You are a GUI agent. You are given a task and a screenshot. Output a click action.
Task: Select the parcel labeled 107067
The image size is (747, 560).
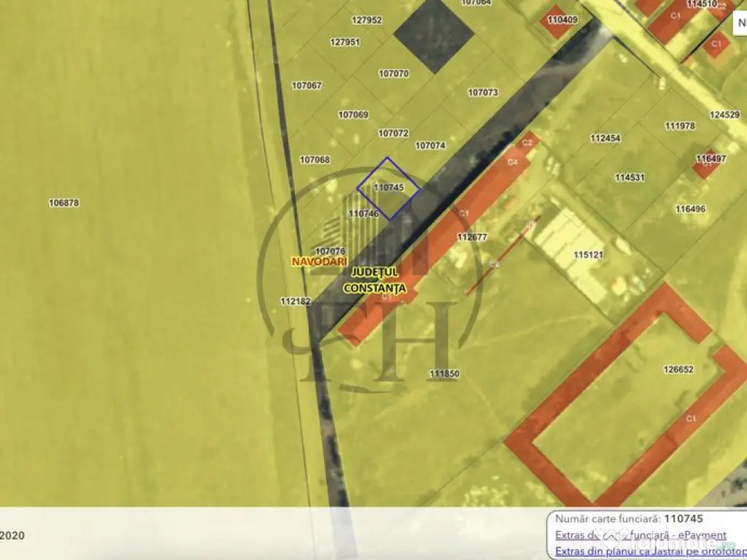306,85
